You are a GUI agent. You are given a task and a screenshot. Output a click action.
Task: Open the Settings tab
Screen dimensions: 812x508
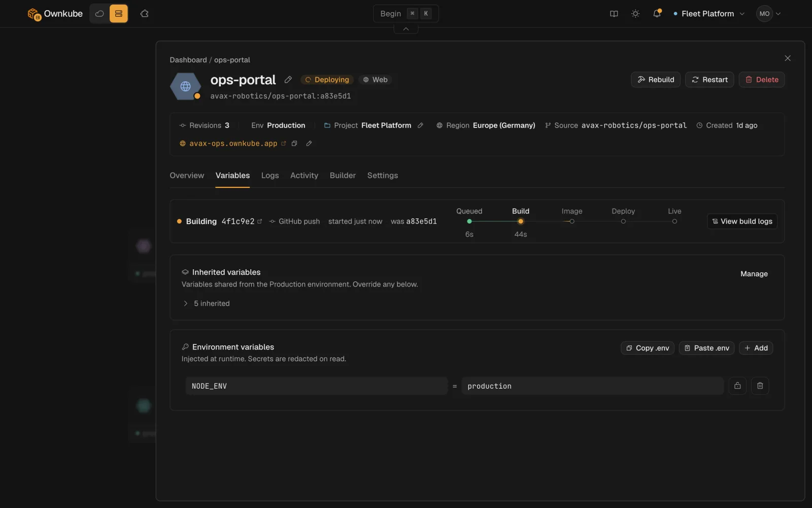point(383,175)
